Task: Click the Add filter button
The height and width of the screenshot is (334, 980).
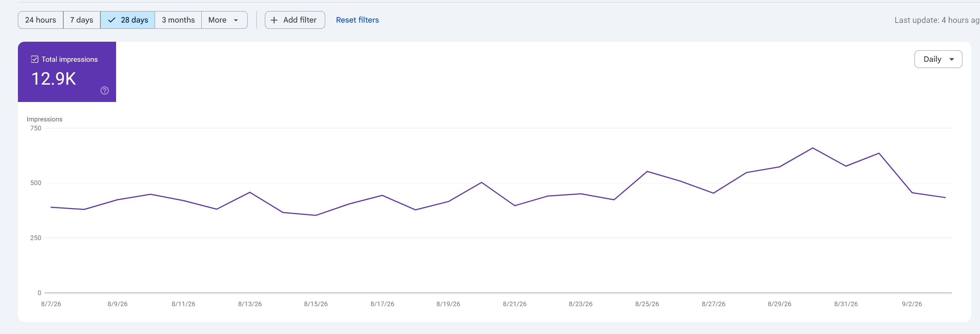Action: pos(295,20)
